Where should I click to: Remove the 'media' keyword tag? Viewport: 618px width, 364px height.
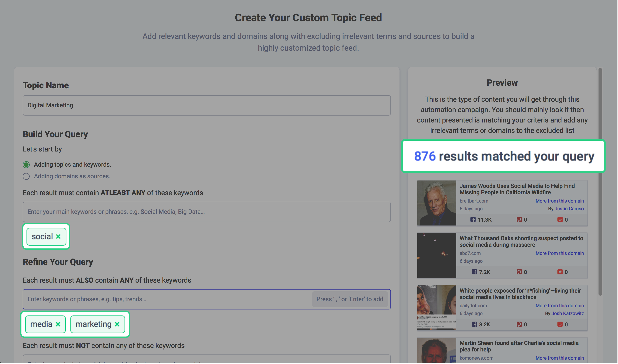point(58,324)
